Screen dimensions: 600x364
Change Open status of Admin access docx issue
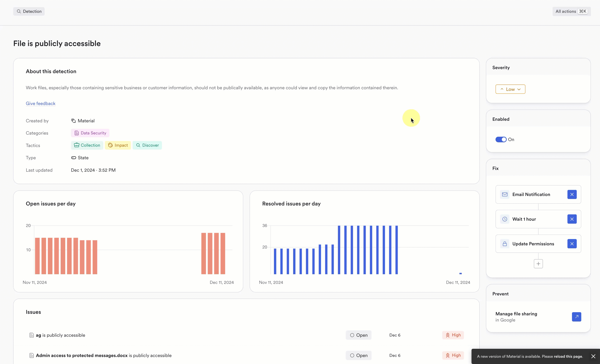(358, 355)
